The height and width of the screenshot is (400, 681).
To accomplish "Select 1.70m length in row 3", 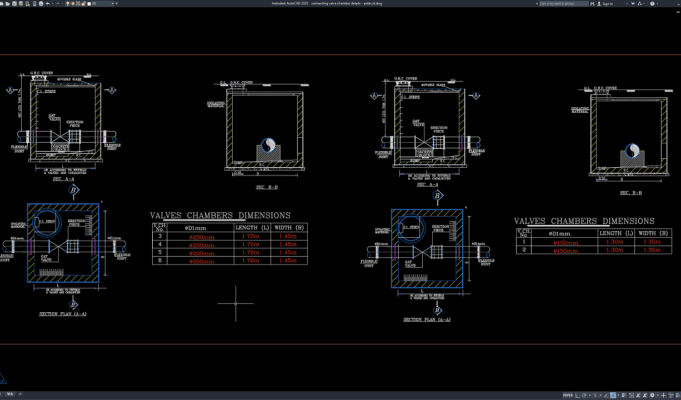I will [x=251, y=236].
